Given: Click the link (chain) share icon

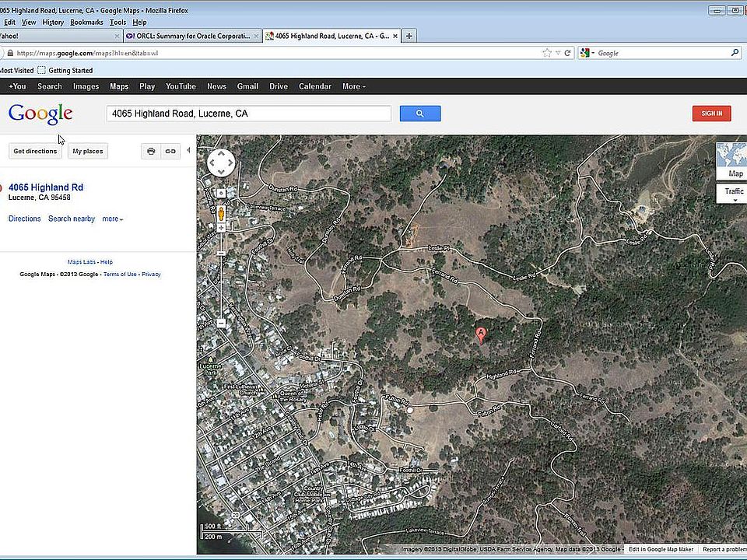Looking at the screenshot, I should pos(170,151).
